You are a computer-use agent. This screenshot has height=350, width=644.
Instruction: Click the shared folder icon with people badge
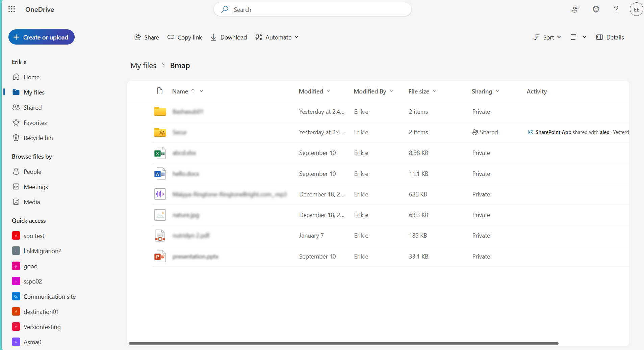click(160, 132)
